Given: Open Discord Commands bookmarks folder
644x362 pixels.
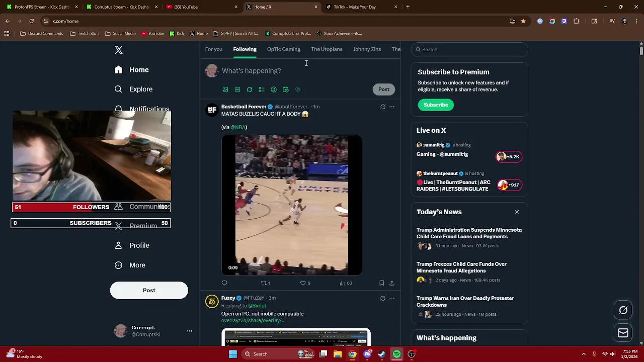Looking at the screenshot, I should pyautogui.click(x=42, y=34).
